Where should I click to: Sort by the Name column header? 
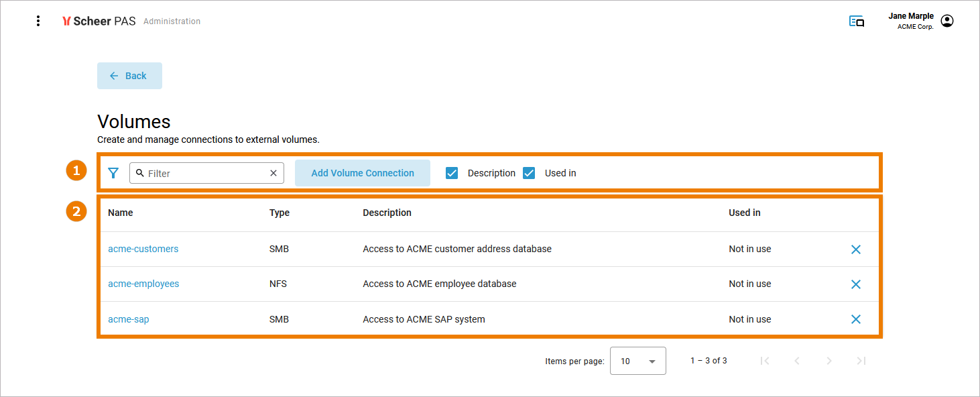coord(121,213)
